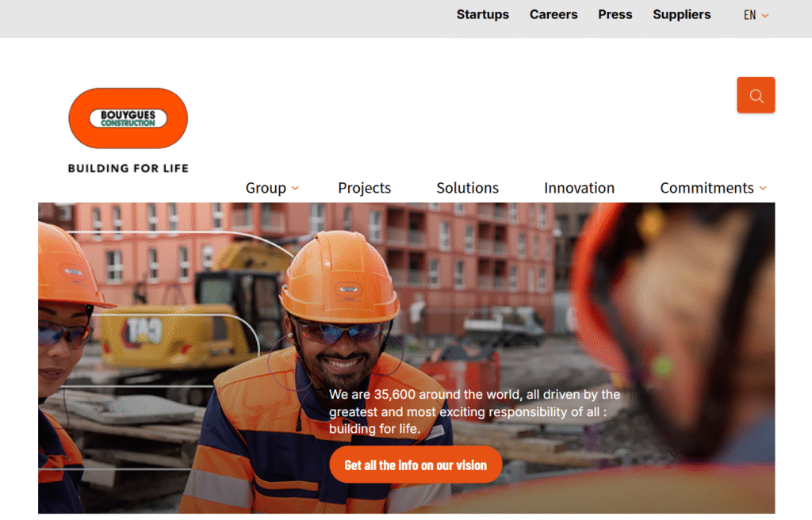Click the chevron beside Group
This screenshot has width=812, height=520.
pos(295,189)
